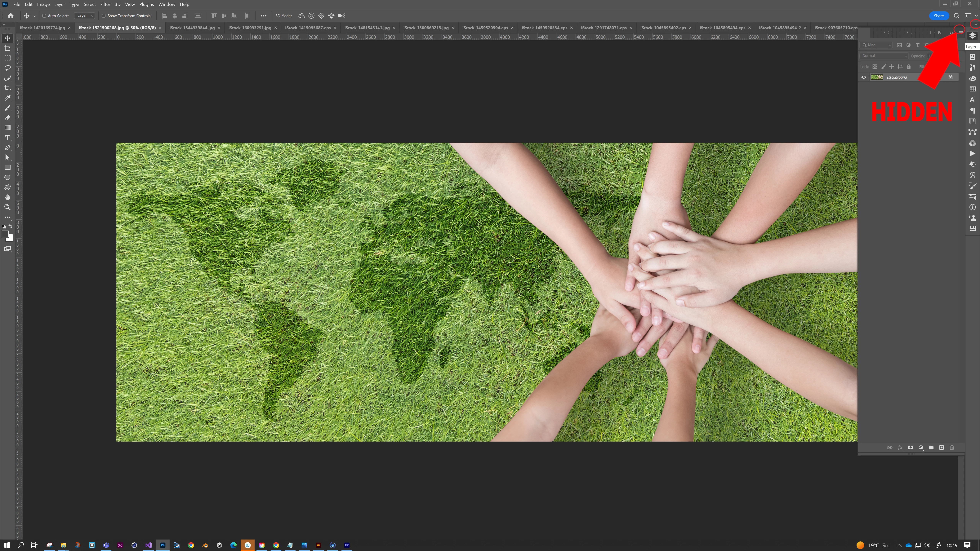Image resolution: width=980 pixels, height=551 pixels.
Task: Open the Filter menu
Action: point(105,4)
